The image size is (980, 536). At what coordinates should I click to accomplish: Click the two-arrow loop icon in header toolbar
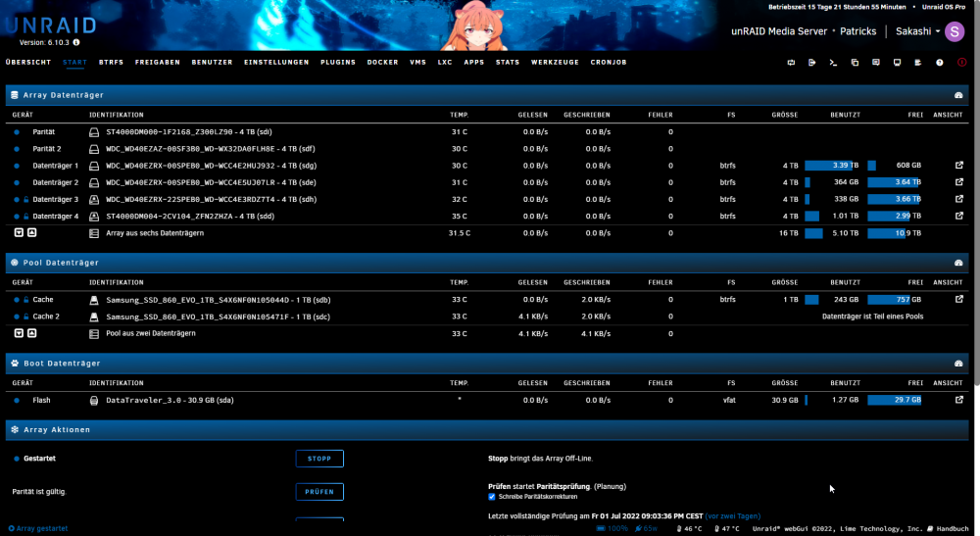coord(791,63)
